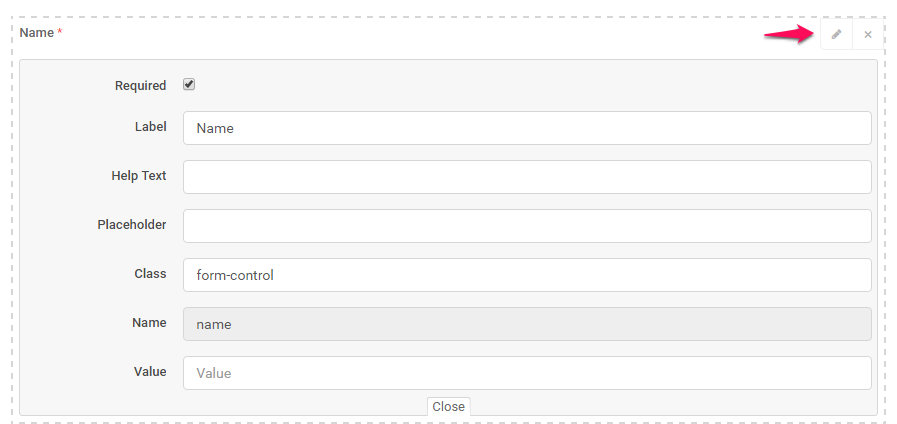The image size is (897, 424).
Task: Select the Class field with "form-control"
Action: coord(527,275)
